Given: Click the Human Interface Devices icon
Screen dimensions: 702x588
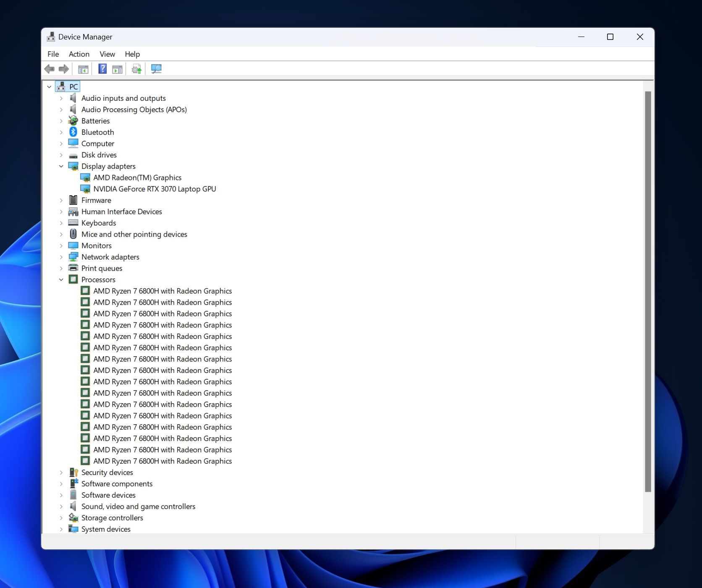Looking at the screenshot, I should tap(73, 211).
